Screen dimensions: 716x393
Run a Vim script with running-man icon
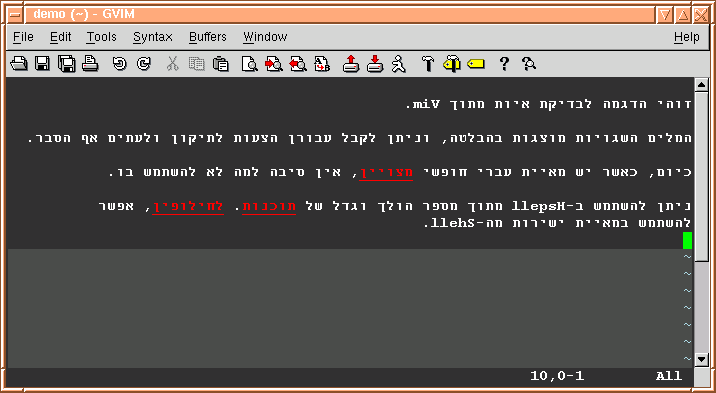[399, 64]
